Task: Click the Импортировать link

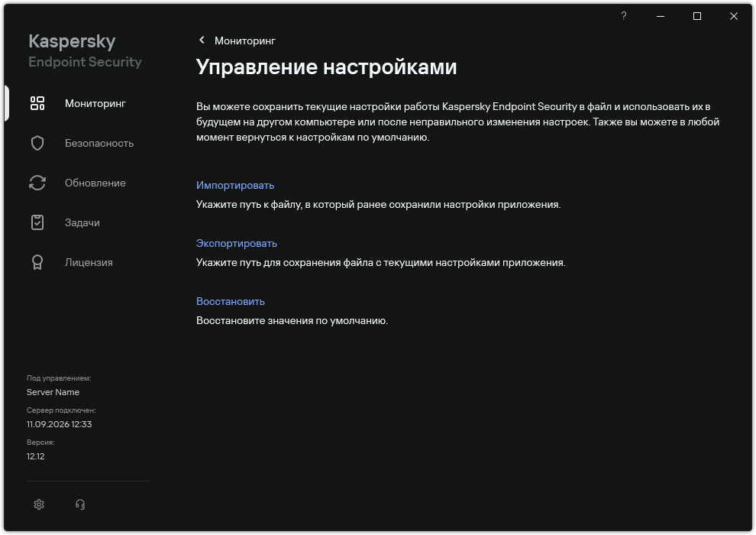Action: coord(234,185)
